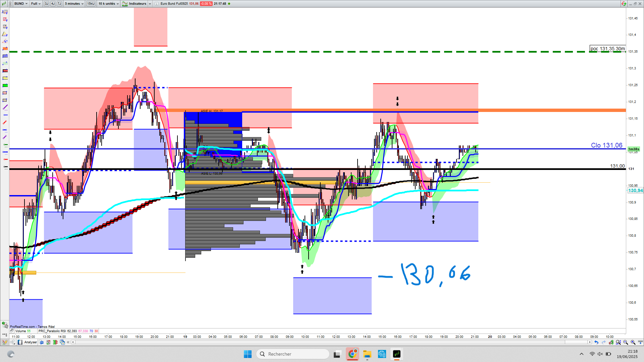
Task: Click the zoom out magnifier icon
Action: point(626,342)
